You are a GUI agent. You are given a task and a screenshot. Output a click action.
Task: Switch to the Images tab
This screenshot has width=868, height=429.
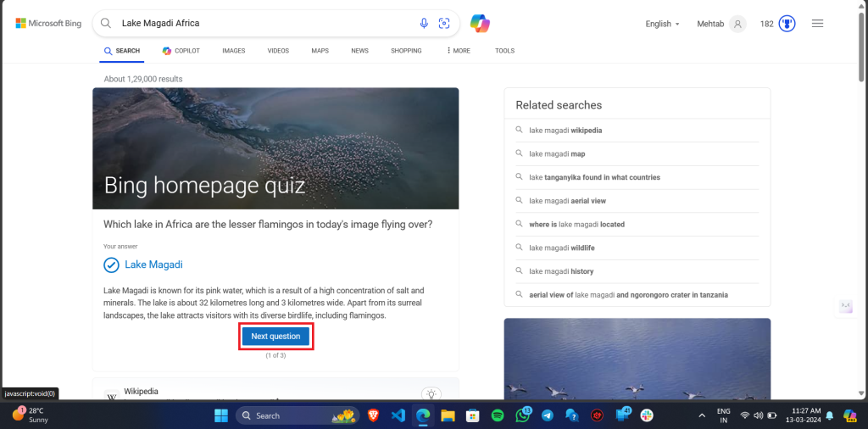tap(233, 51)
